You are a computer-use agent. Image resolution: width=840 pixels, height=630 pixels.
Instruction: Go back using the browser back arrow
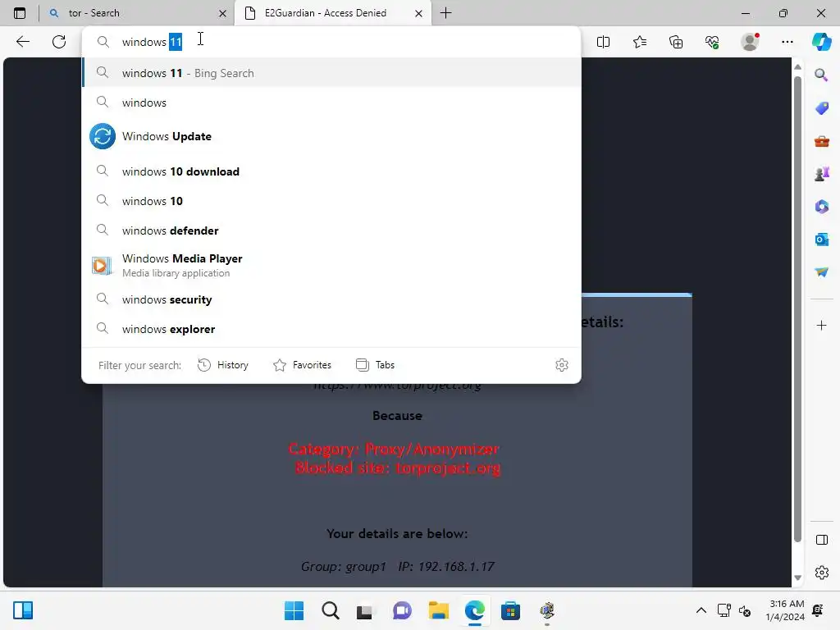(x=22, y=42)
